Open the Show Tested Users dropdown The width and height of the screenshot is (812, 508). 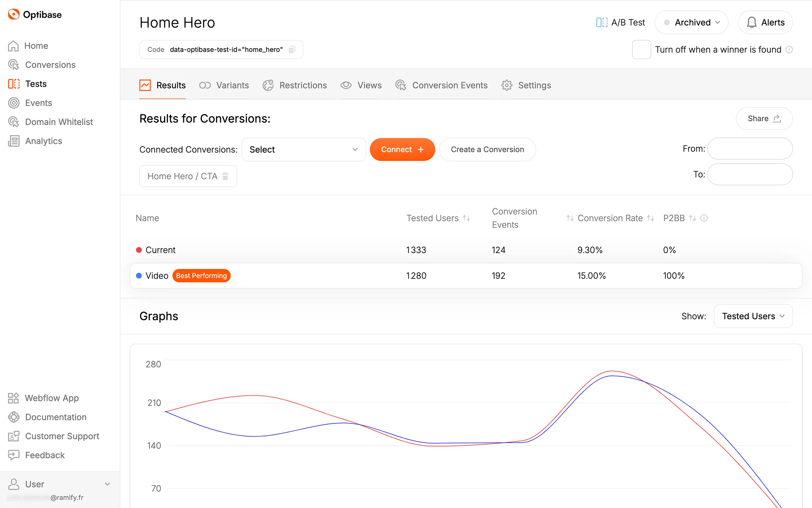[753, 316]
